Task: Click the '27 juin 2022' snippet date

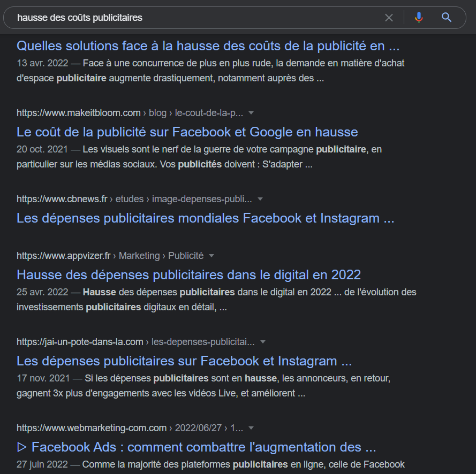Action: pyautogui.click(x=42, y=464)
